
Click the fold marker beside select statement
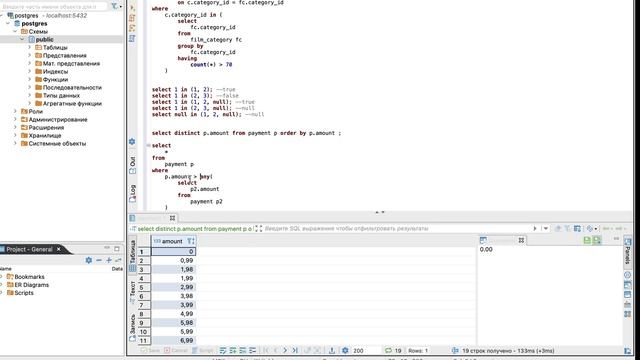(x=148, y=145)
